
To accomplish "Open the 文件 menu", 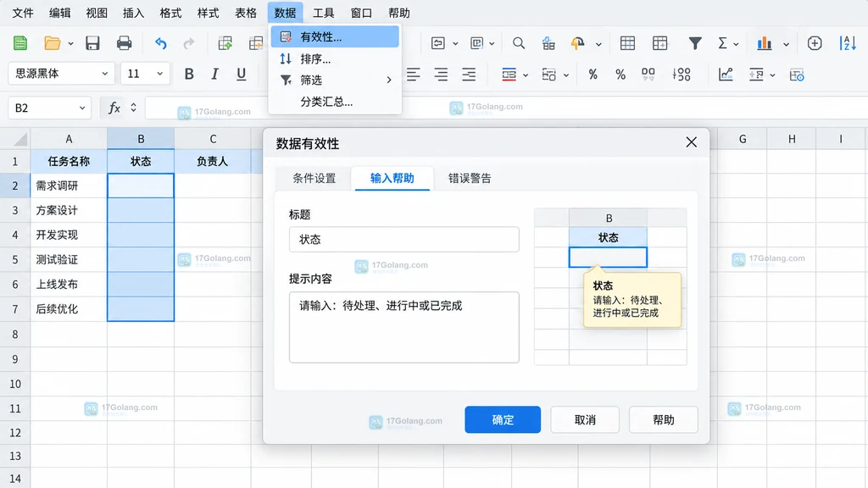I will click(23, 13).
